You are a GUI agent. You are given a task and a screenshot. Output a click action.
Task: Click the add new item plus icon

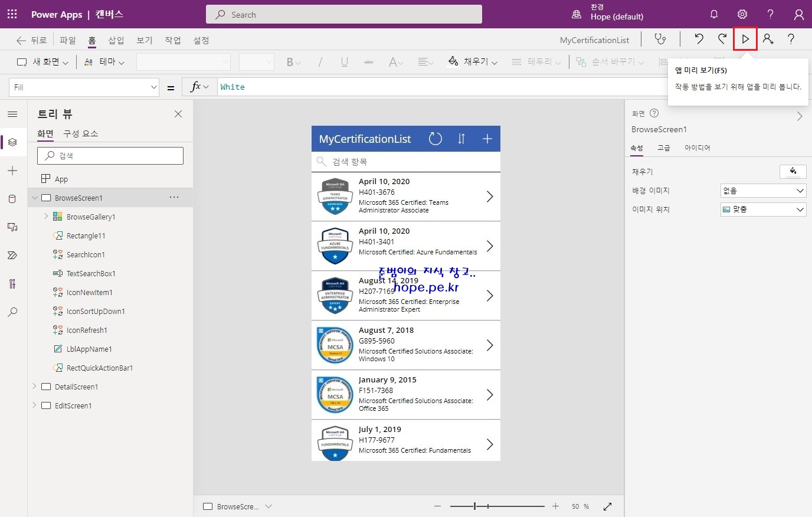(487, 139)
